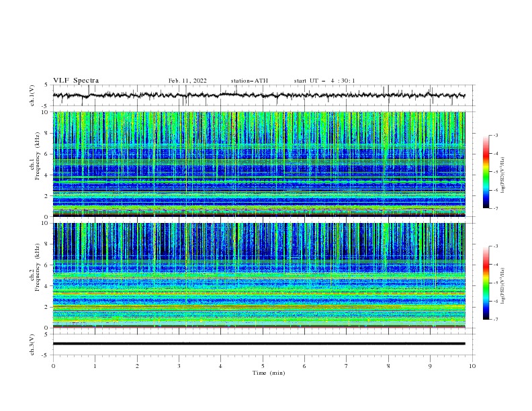Click the "ch.3(V)" axis label
The width and height of the screenshot is (532, 411).
[32, 345]
